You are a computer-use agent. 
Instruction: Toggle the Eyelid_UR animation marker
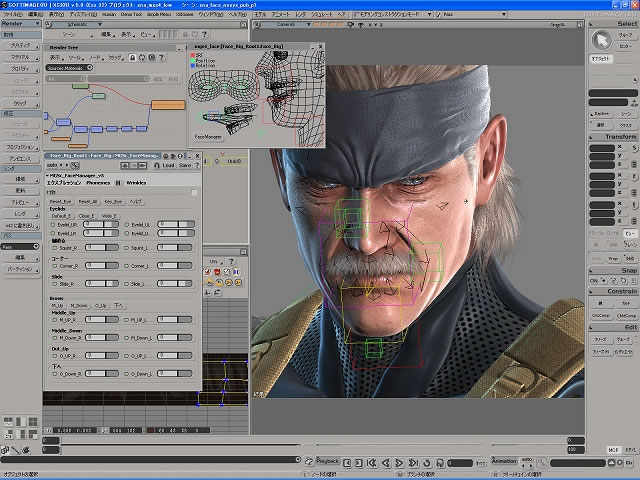pos(51,224)
